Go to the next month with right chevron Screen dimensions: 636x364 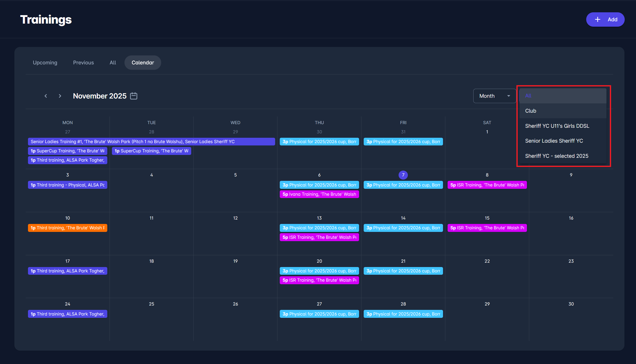(x=60, y=96)
